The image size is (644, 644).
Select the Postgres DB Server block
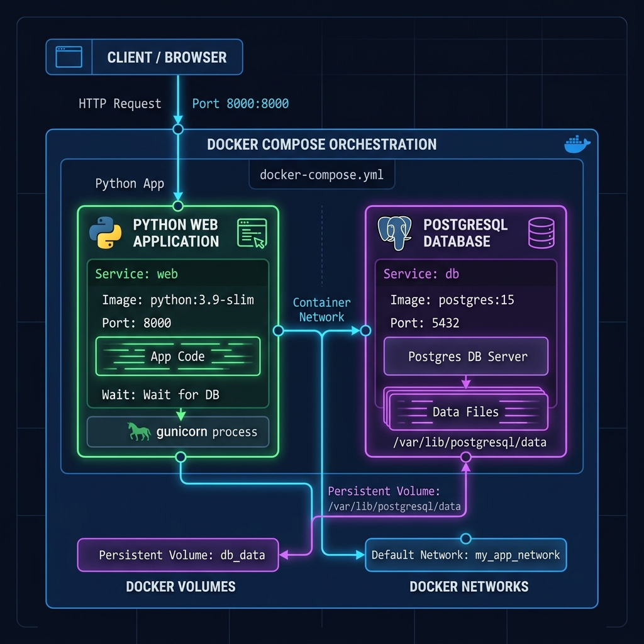pos(466,356)
